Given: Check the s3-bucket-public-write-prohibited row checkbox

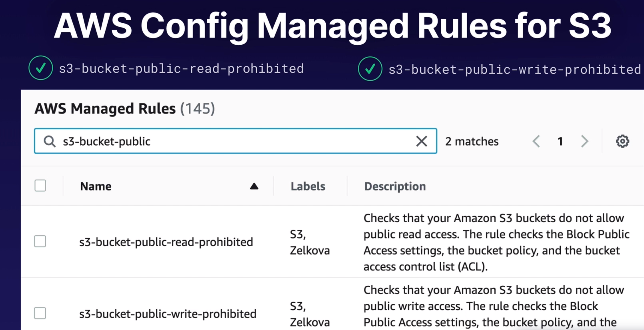Looking at the screenshot, I should pos(40,313).
